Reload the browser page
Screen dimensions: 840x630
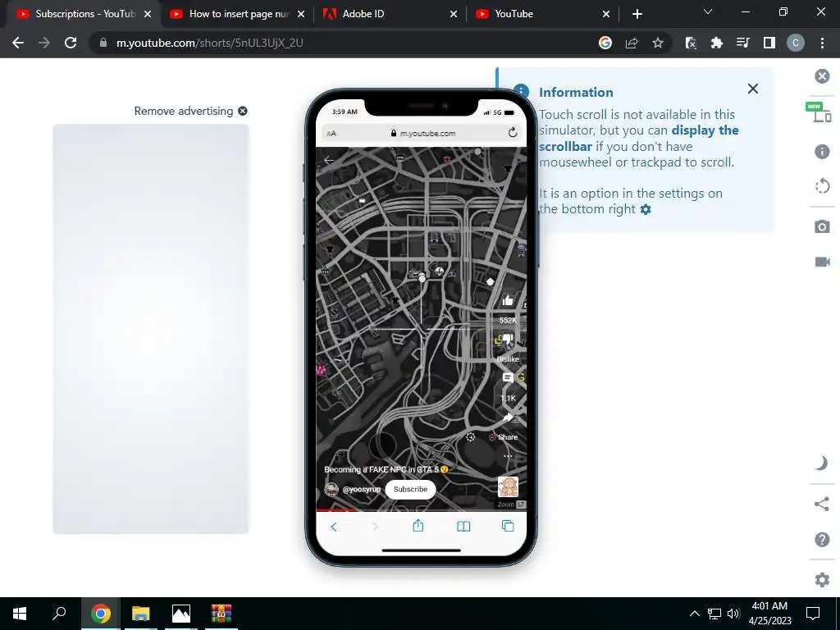(71, 43)
